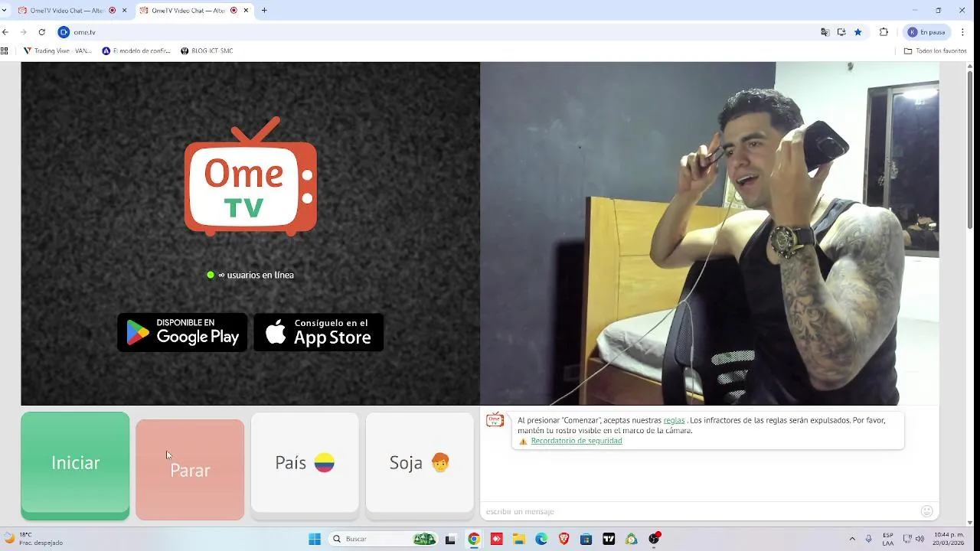Click the translate page icon
This screenshot has width=980, height=551.
(x=825, y=32)
